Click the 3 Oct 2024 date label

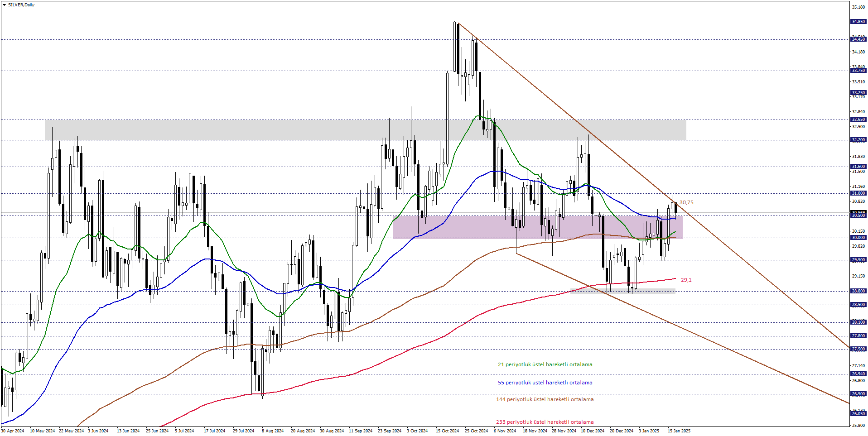click(x=417, y=431)
